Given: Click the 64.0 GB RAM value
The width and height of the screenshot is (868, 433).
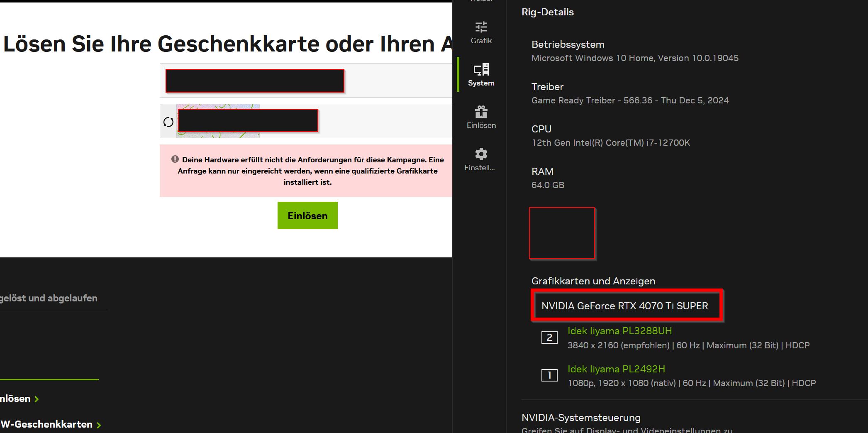Looking at the screenshot, I should pos(548,185).
